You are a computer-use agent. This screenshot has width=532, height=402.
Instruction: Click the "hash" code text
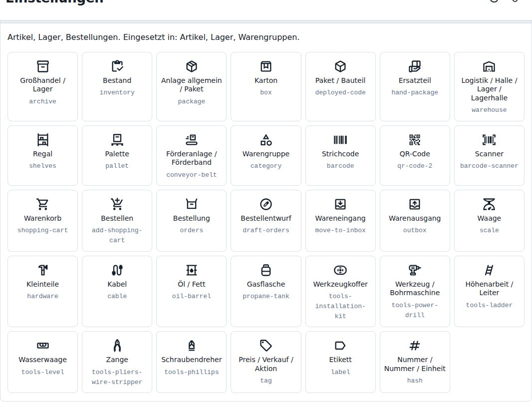415,381
